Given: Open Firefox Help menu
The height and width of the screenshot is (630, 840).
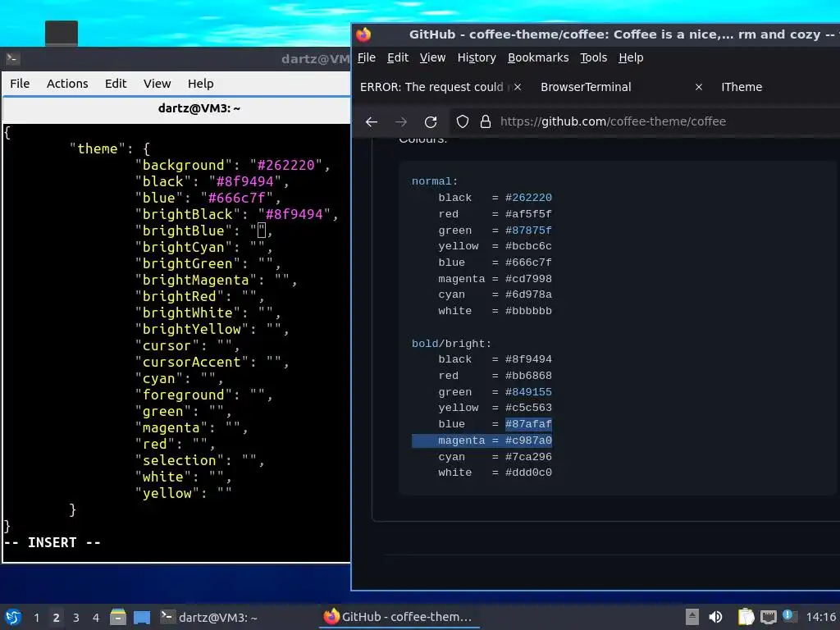Looking at the screenshot, I should pyautogui.click(x=631, y=57).
